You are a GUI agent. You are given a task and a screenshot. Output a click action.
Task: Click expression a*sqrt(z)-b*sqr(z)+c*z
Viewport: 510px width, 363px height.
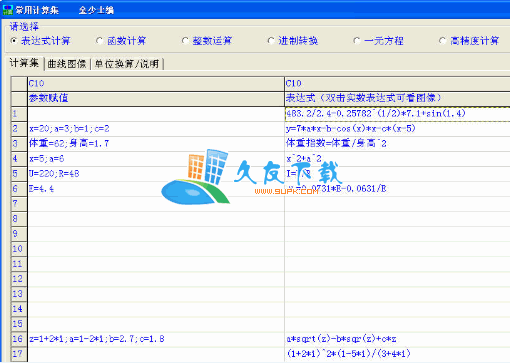[x=397, y=339]
